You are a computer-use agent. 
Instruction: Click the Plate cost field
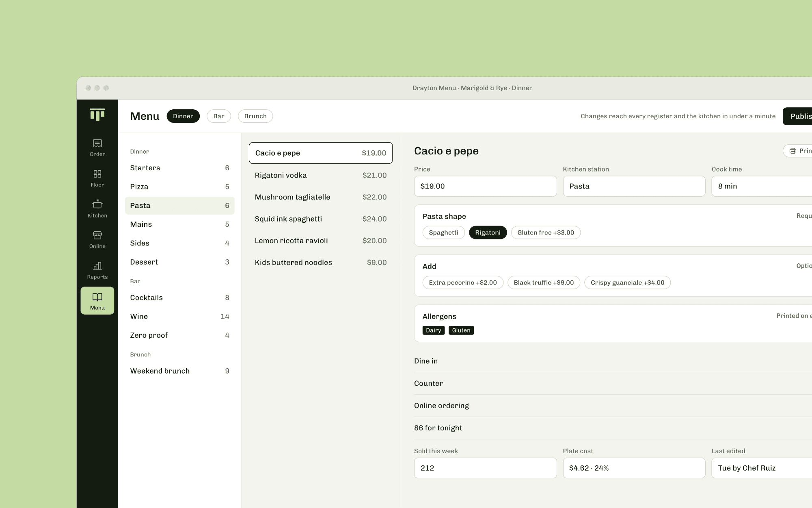pos(634,468)
